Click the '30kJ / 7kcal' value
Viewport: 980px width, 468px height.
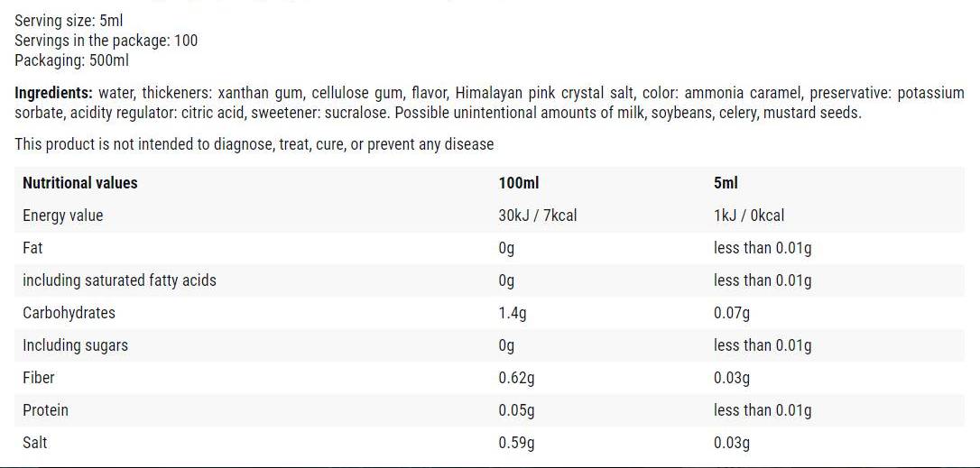(537, 216)
